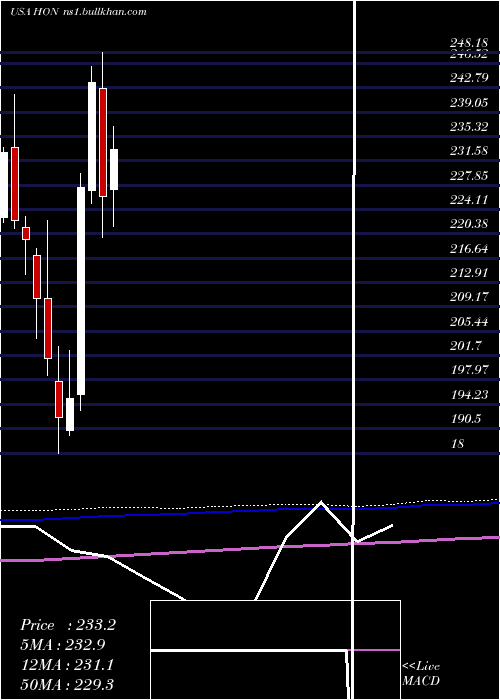Click the lowest red candle near 194
The height and width of the screenshot is (700, 500).
59,399
